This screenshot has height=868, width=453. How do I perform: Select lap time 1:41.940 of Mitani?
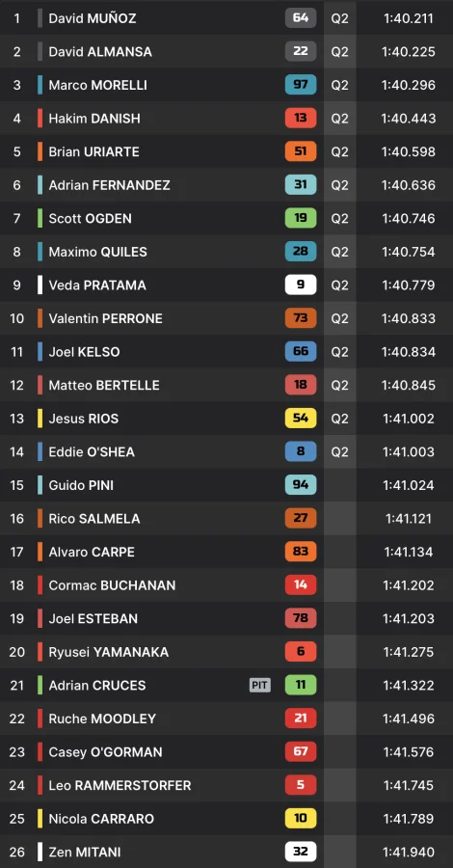tap(409, 852)
